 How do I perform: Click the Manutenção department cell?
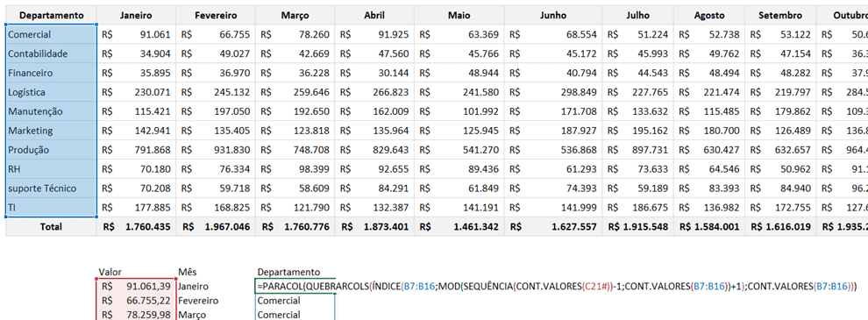coord(52,111)
